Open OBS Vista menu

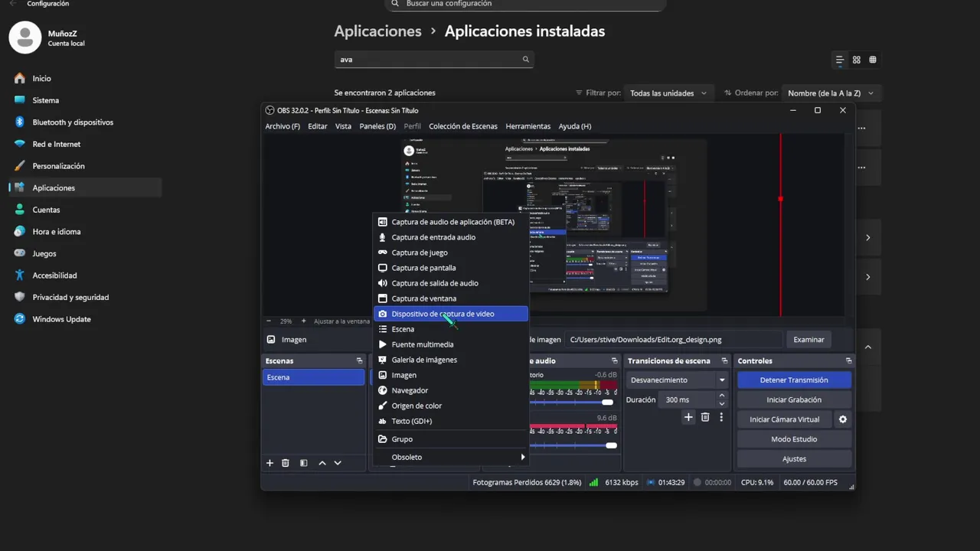tap(343, 126)
